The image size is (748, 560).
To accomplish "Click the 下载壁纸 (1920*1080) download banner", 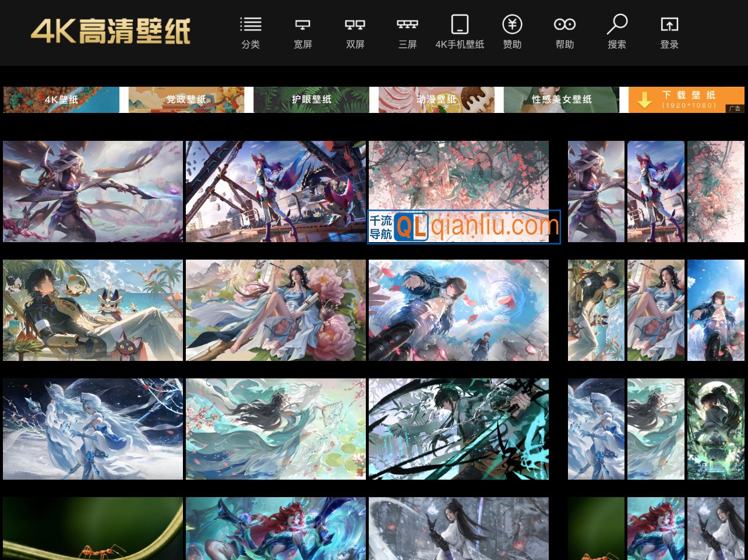I will (687, 100).
